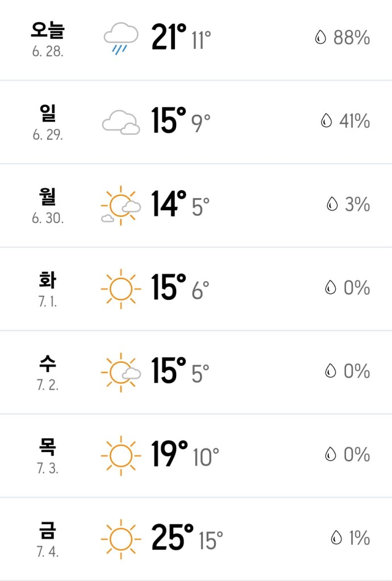Select the 화 7. 1. day label
This screenshot has height=581, width=392.
click(x=48, y=287)
